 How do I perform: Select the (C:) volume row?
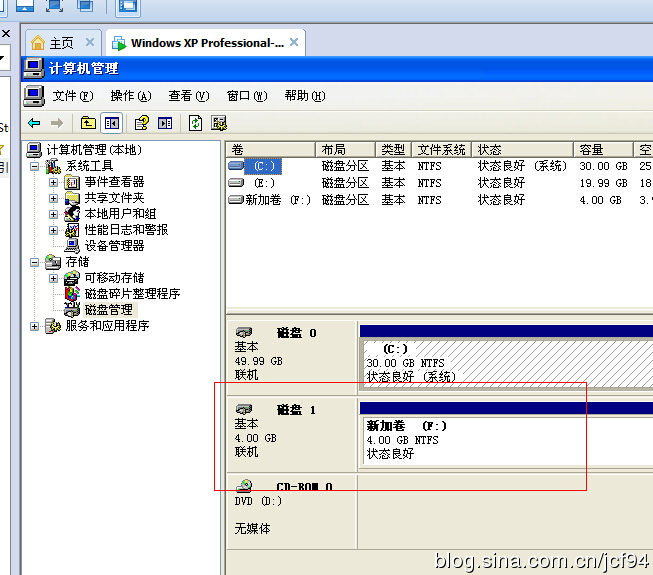pyautogui.click(x=440, y=166)
